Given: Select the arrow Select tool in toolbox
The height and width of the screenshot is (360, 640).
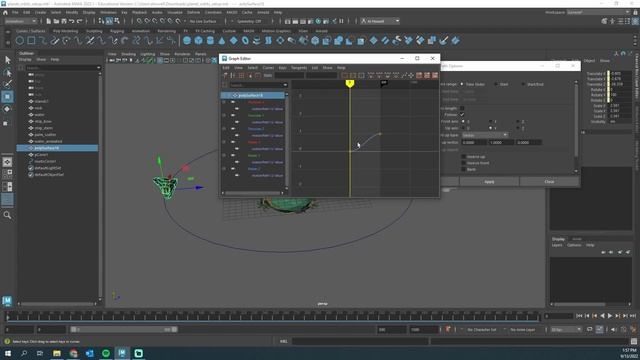Looking at the screenshot, I should 7,60.
